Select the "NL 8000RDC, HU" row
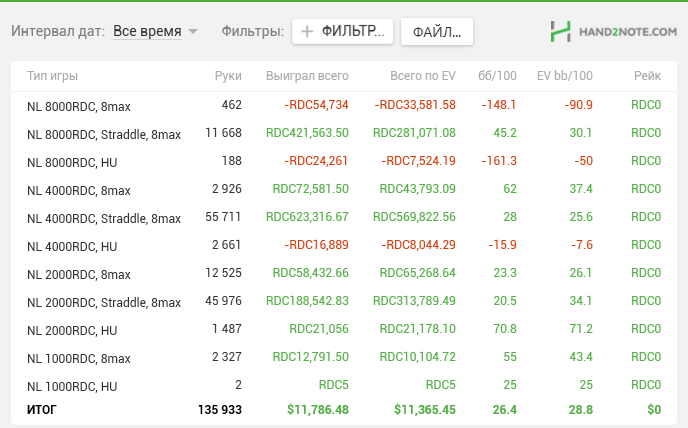The width and height of the screenshot is (688, 428). coord(72,161)
